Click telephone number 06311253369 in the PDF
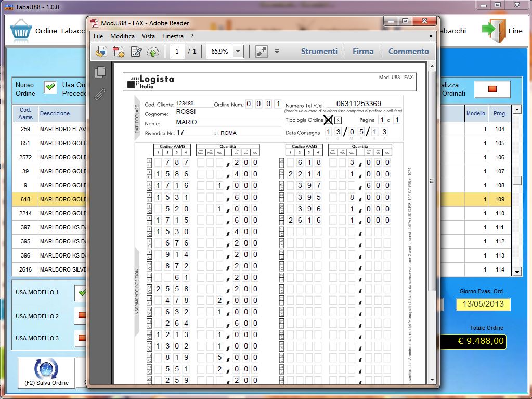This screenshot has width=532, height=399. click(x=359, y=104)
